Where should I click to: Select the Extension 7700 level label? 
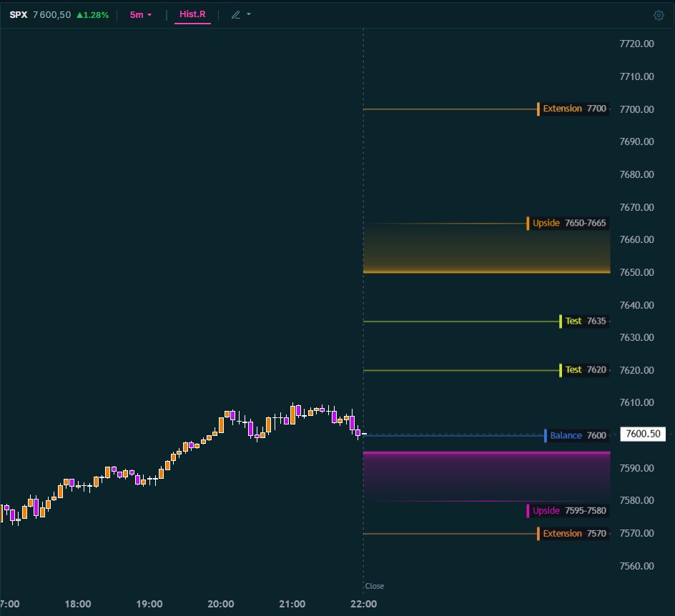tap(573, 109)
